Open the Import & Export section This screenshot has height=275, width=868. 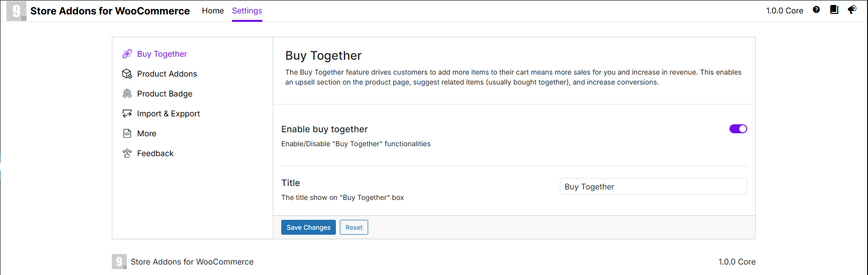pyautogui.click(x=168, y=113)
